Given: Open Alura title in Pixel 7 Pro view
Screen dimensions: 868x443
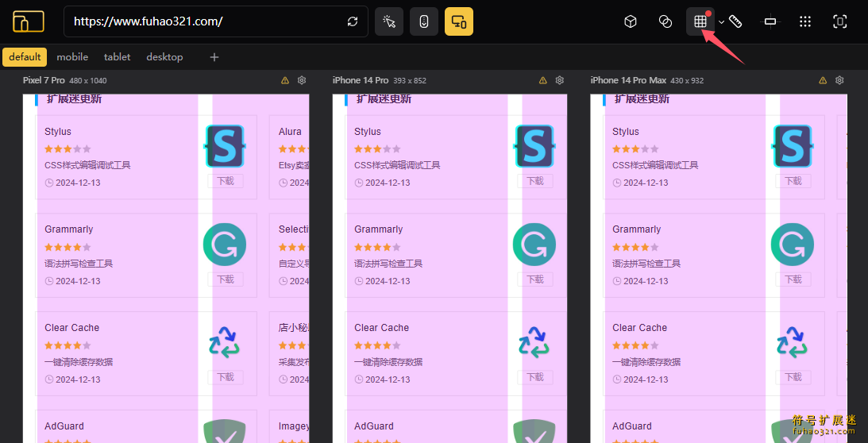Looking at the screenshot, I should [290, 132].
